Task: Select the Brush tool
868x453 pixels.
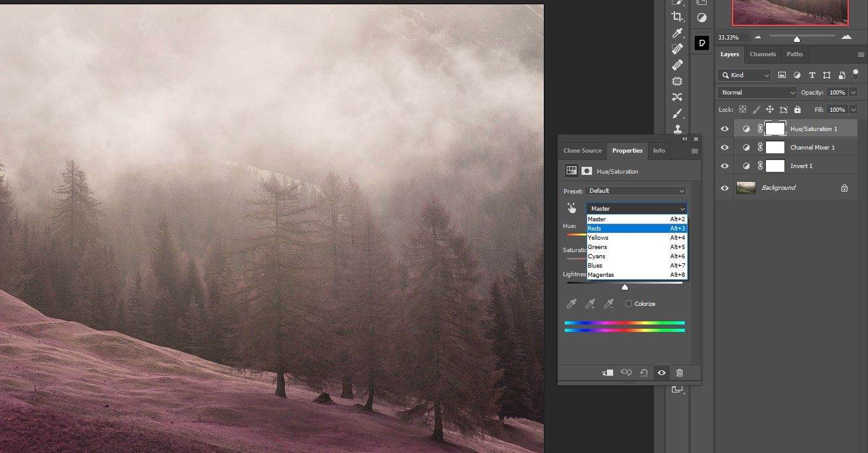Action: (x=677, y=113)
